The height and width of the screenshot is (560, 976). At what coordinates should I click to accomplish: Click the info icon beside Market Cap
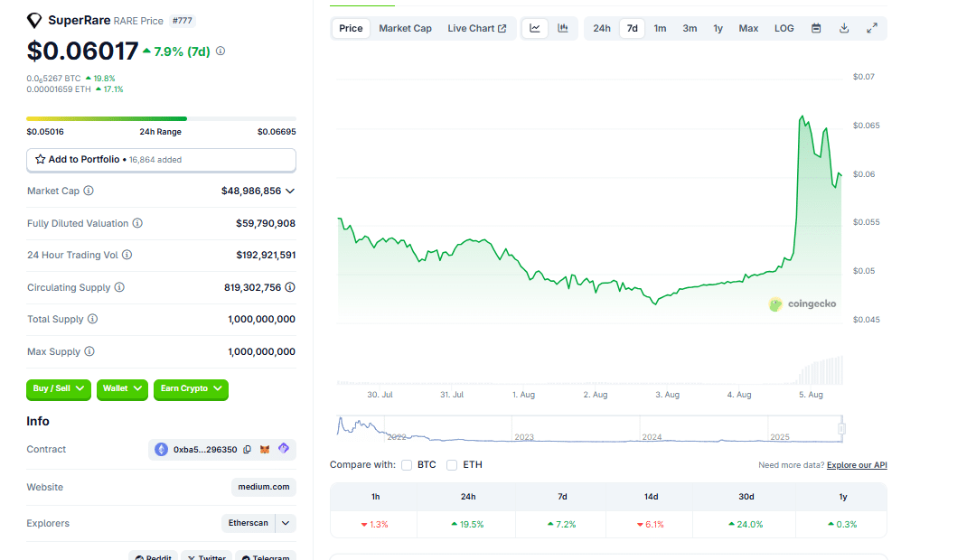point(89,191)
